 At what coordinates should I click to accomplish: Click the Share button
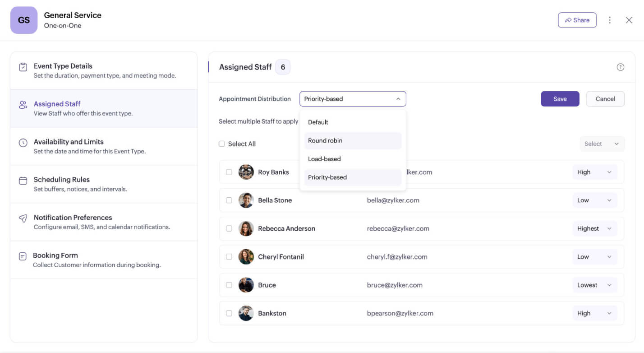[577, 20]
